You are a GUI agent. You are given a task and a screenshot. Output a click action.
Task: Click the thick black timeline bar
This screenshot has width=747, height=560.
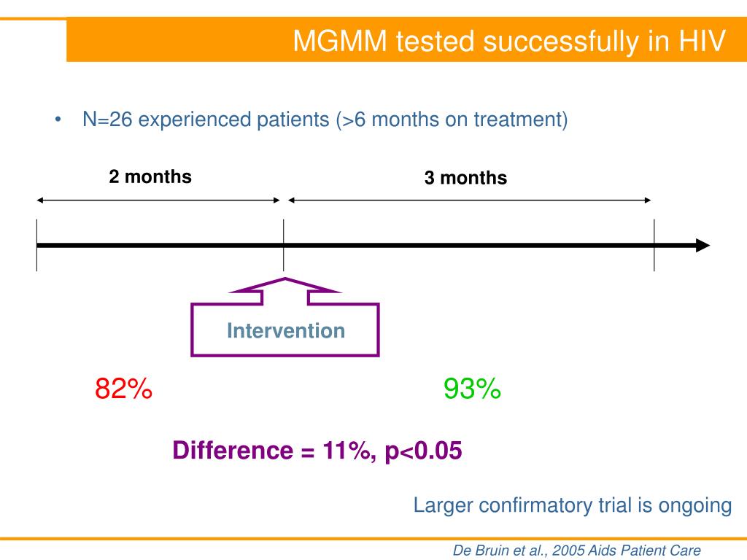click(x=367, y=246)
